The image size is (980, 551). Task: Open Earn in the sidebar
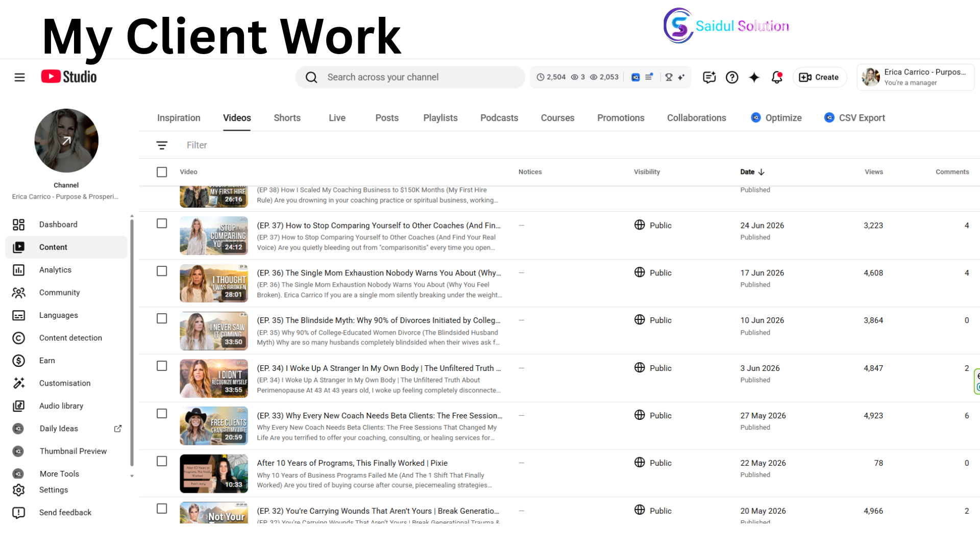click(x=66, y=361)
